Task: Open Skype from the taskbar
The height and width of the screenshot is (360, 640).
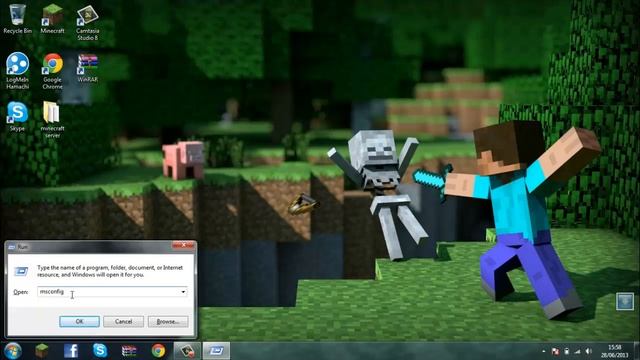Action: pyautogui.click(x=100, y=351)
